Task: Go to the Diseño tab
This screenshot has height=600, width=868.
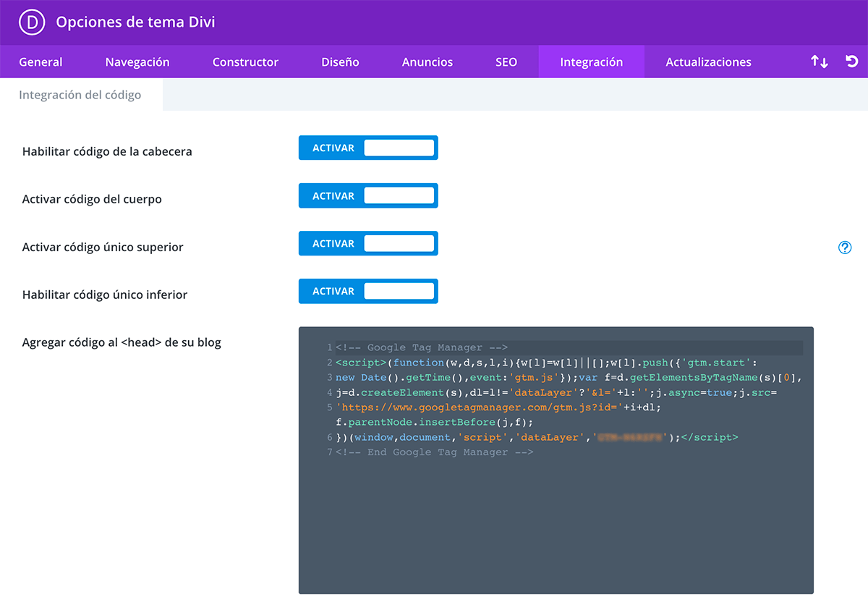Action: pos(340,62)
